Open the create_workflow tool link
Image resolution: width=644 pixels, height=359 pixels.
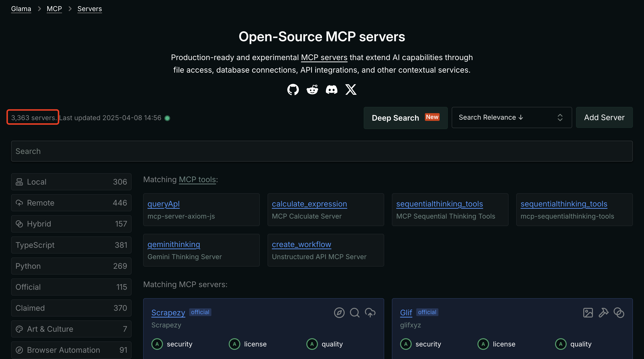coord(302,244)
